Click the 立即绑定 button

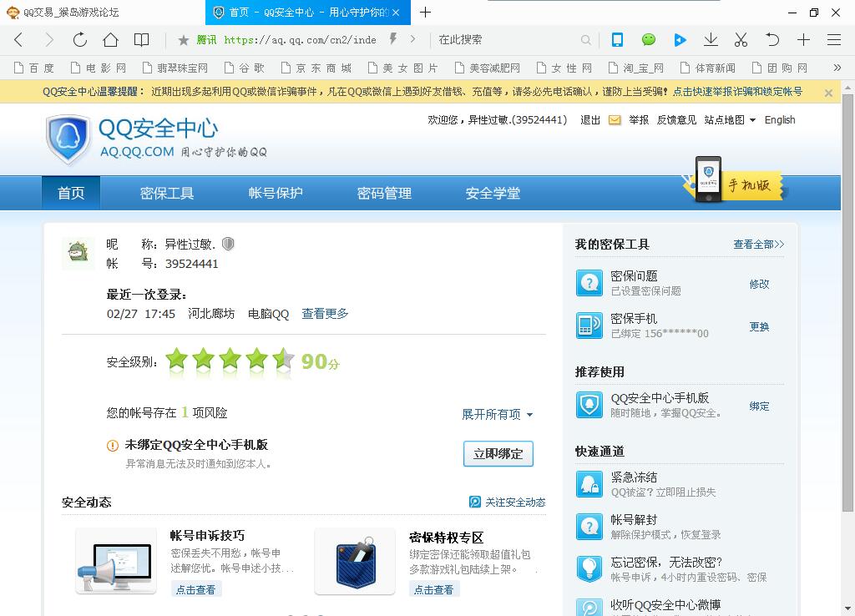click(498, 453)
